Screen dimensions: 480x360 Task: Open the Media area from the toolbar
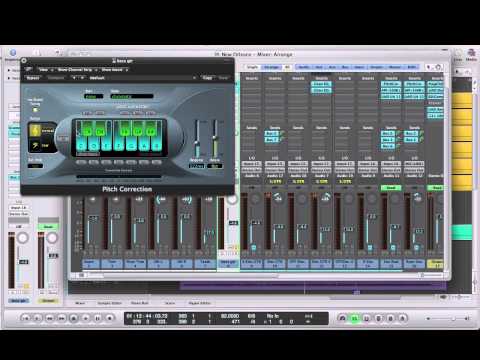click(471, 54)
